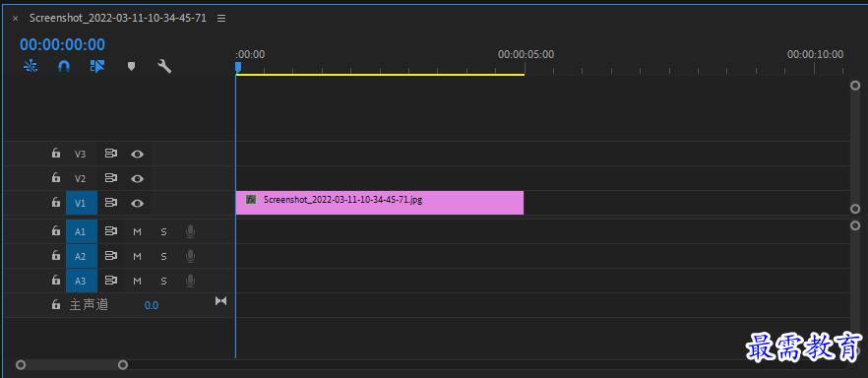Close the Screenshot sequence tab
This screenshot has width=868, height=378.
click(16, 19)
